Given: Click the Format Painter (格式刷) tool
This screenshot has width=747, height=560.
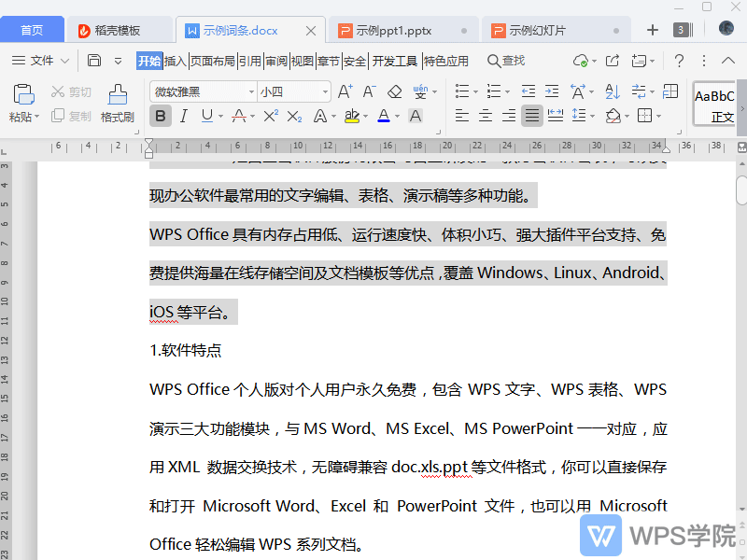Looking at the screenshot, I should [x=118, y=104].
